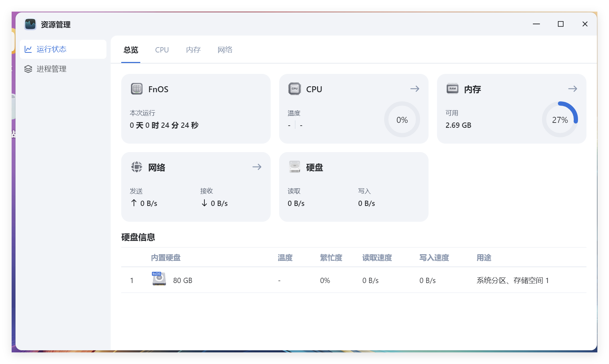Click the 系统分区、存储空间 1 usage cell
This screenshot has width=609, height=364.
513,281
